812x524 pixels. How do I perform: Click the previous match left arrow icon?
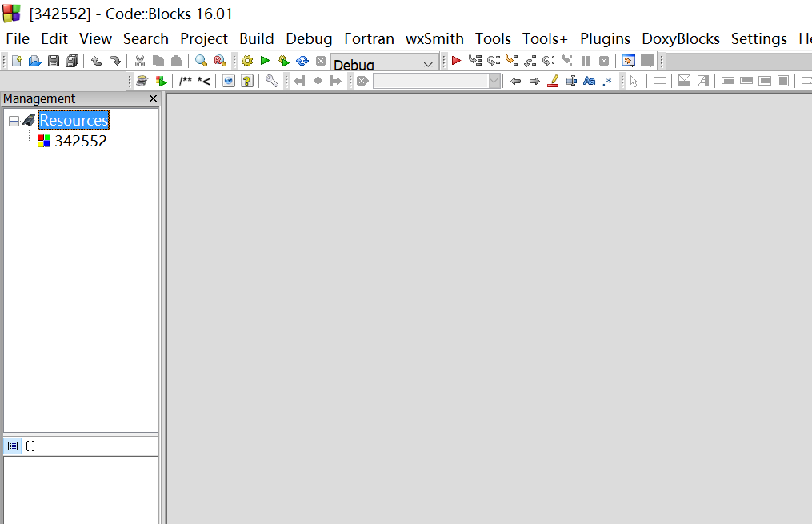pyautogui.click(x=516, y=81)
